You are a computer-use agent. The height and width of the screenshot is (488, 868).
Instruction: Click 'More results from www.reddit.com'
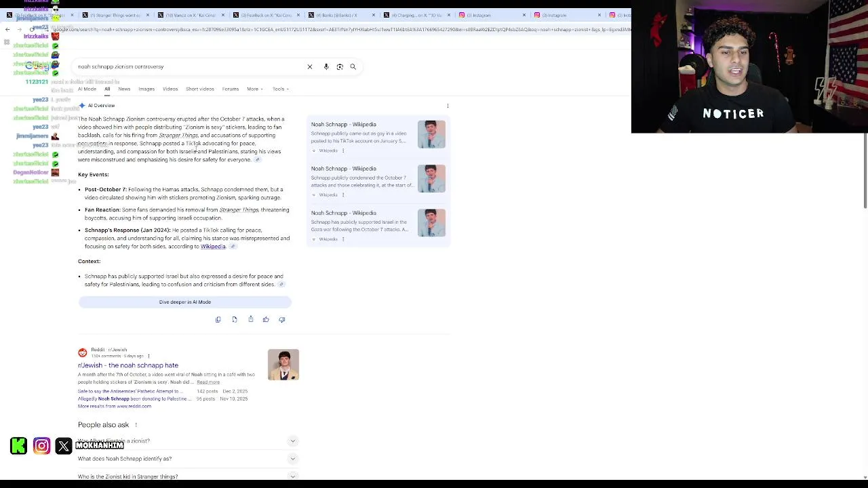click(x=115, y=406)
